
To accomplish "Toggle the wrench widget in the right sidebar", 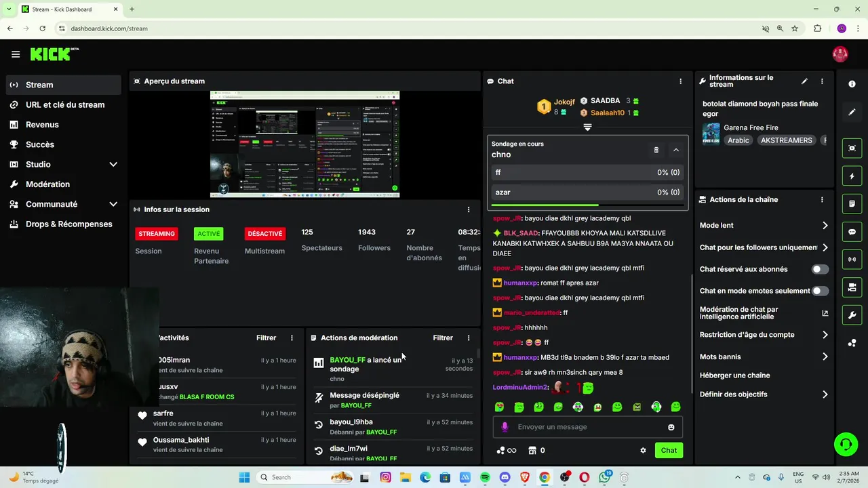I will pos(852,314).
